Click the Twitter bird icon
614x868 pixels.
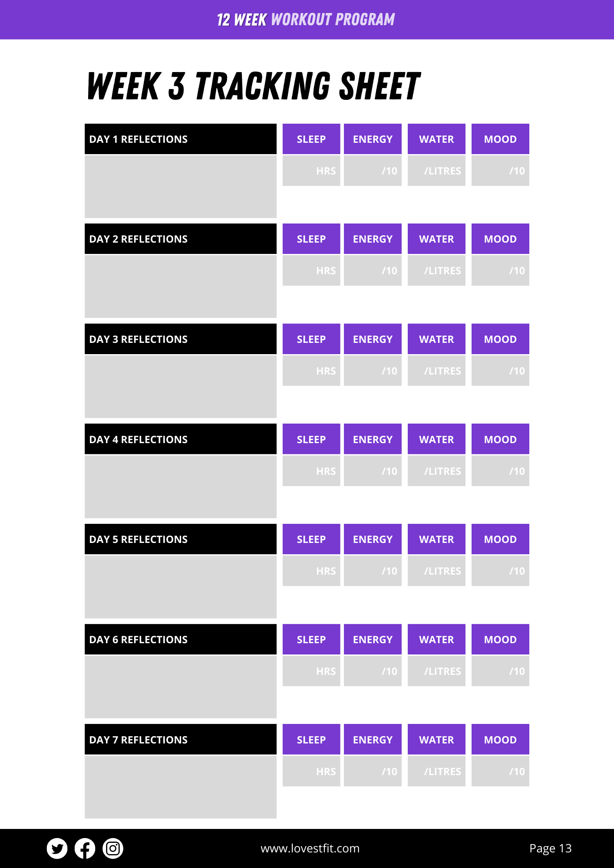[57, 848]
